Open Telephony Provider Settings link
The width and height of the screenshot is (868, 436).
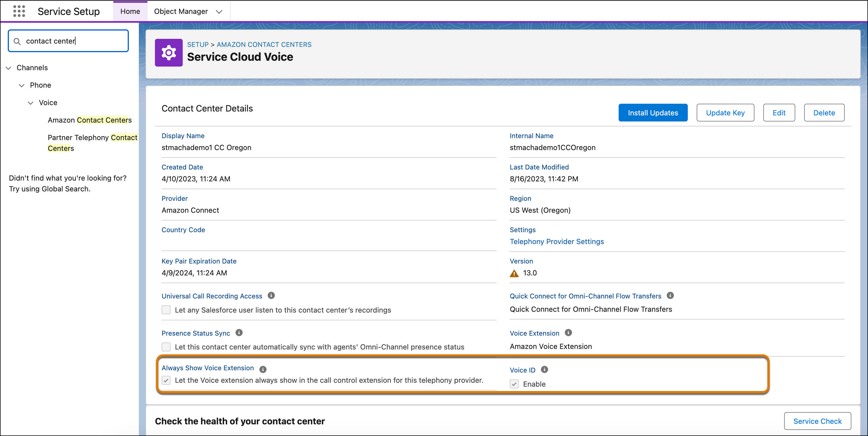pyautogui.click(x=557, y=241)
